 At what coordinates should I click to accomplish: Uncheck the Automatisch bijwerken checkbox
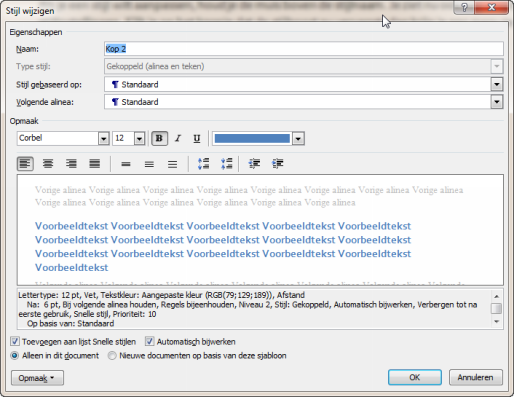[149, 341]
